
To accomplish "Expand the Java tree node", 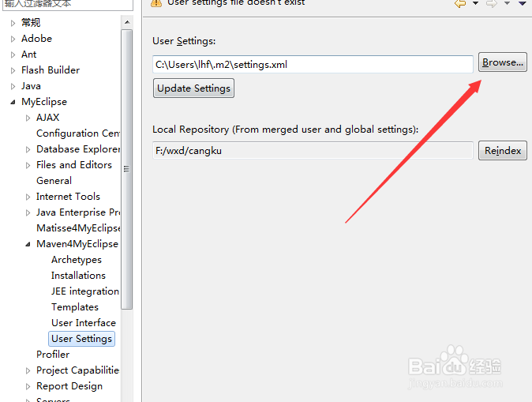I will [13, 86].
